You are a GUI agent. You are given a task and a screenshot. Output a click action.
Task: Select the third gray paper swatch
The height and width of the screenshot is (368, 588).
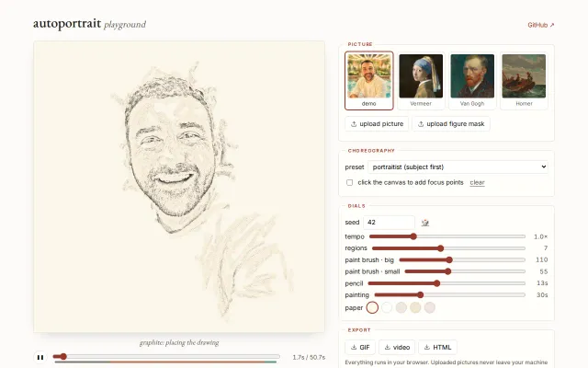[x=401, y=307]
